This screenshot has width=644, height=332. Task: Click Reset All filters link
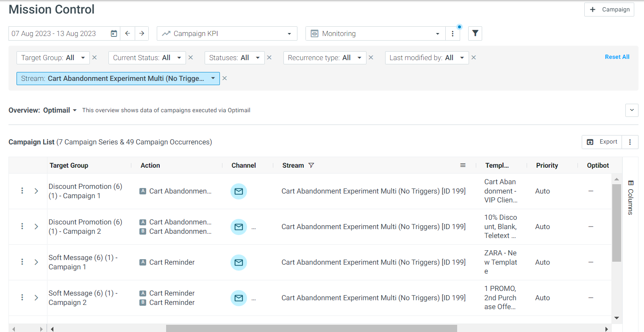coord(617,57)
